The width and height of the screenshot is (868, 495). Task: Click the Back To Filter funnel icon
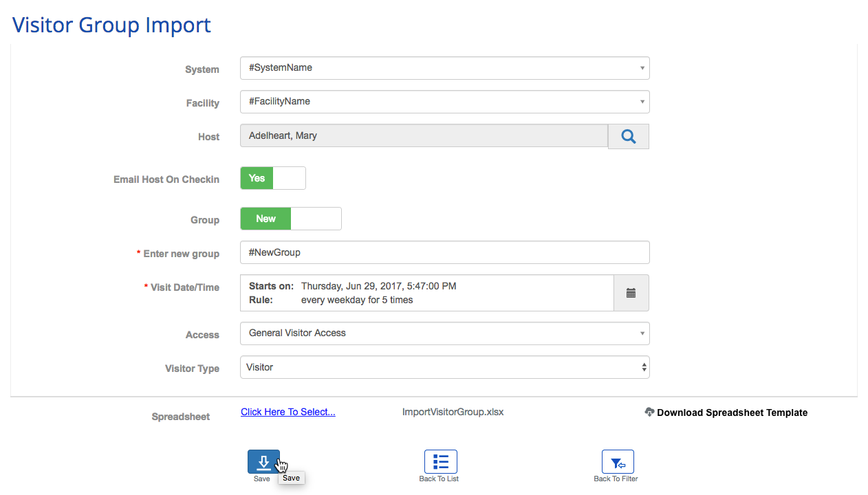617,462
